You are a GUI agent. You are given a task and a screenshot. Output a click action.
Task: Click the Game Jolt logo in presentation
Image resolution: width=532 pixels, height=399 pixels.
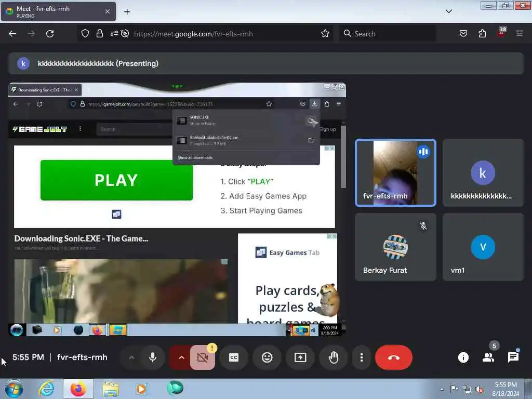point(39,129)
